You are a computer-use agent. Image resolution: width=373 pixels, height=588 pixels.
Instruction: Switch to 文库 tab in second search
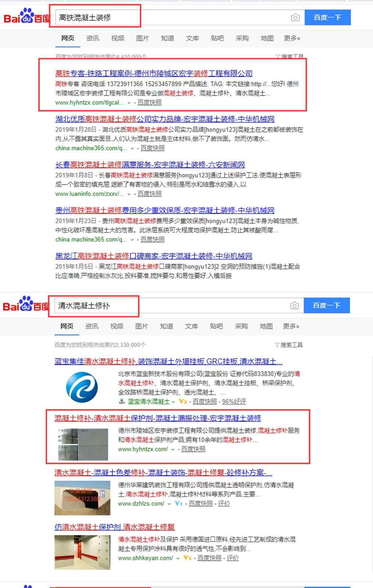tap(191, 326)
